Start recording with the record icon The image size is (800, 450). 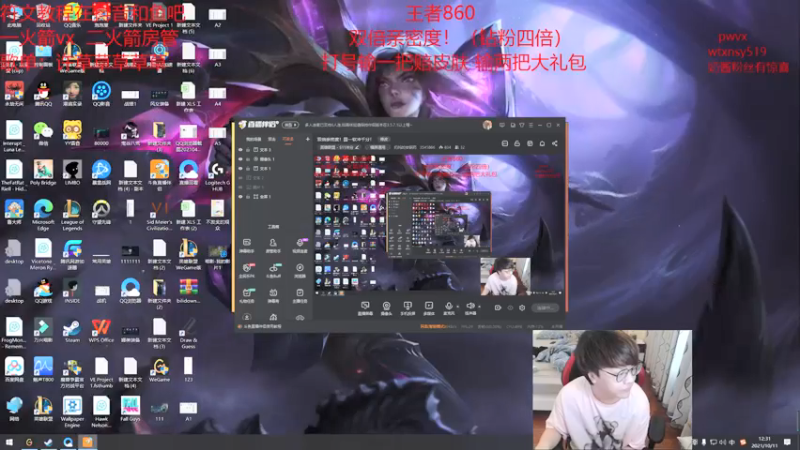[x=498, y=308]
